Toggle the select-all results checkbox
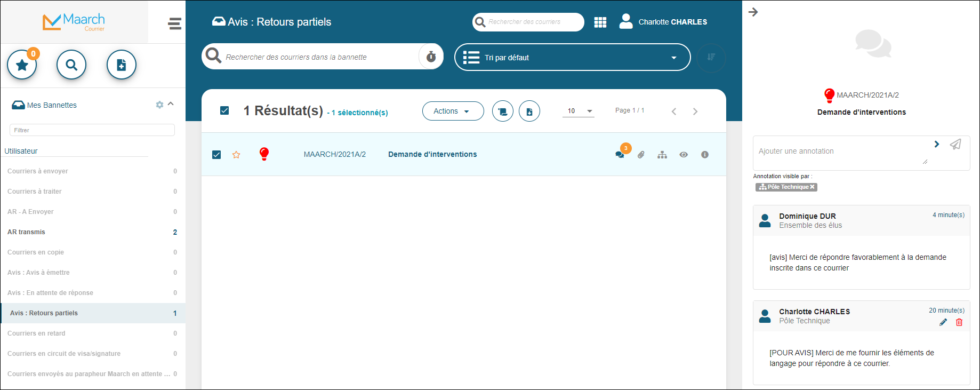Viewport: 980px width, 390px height. tap(224, 110)
